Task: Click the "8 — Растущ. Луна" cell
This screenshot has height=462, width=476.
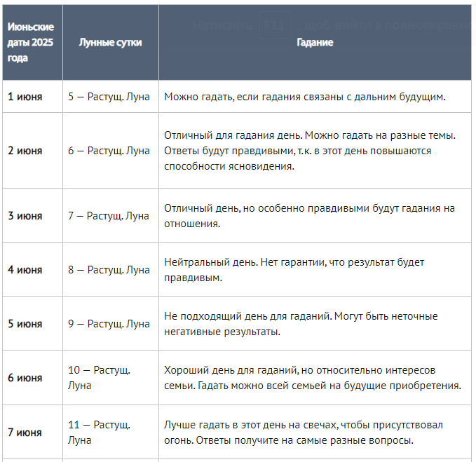Action: 109,270
